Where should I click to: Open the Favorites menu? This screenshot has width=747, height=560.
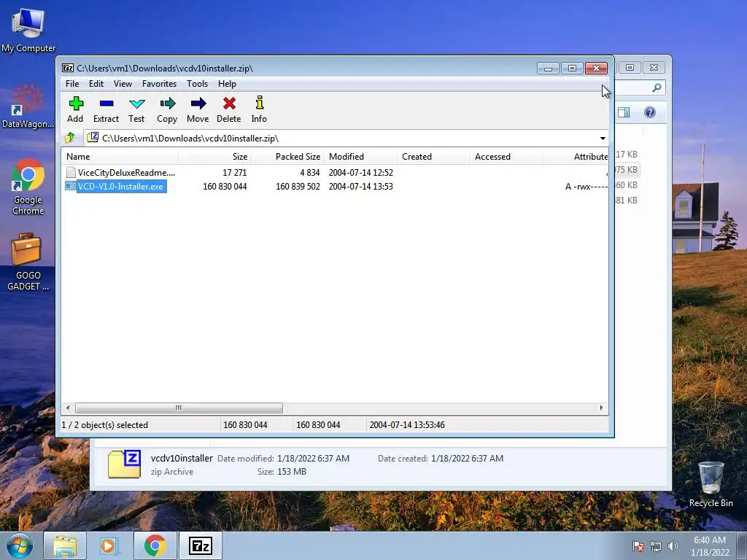pyautogui.click(x=159, y=84)
